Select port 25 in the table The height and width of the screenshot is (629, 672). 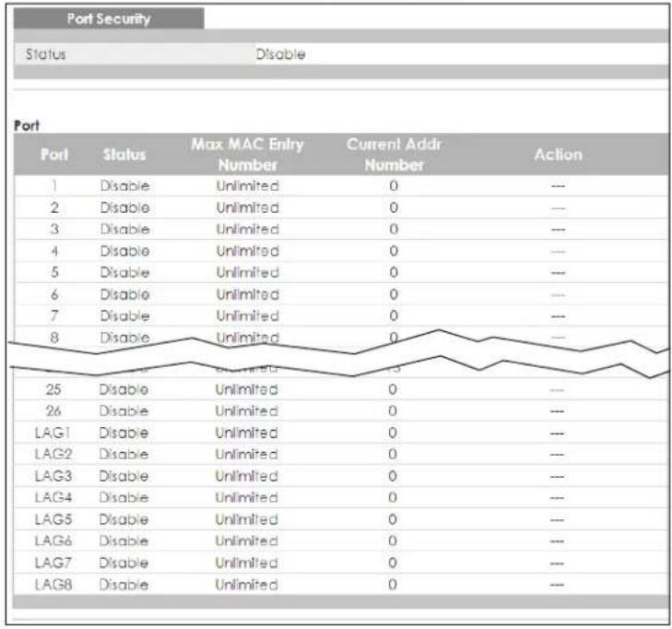coord(53,389)
